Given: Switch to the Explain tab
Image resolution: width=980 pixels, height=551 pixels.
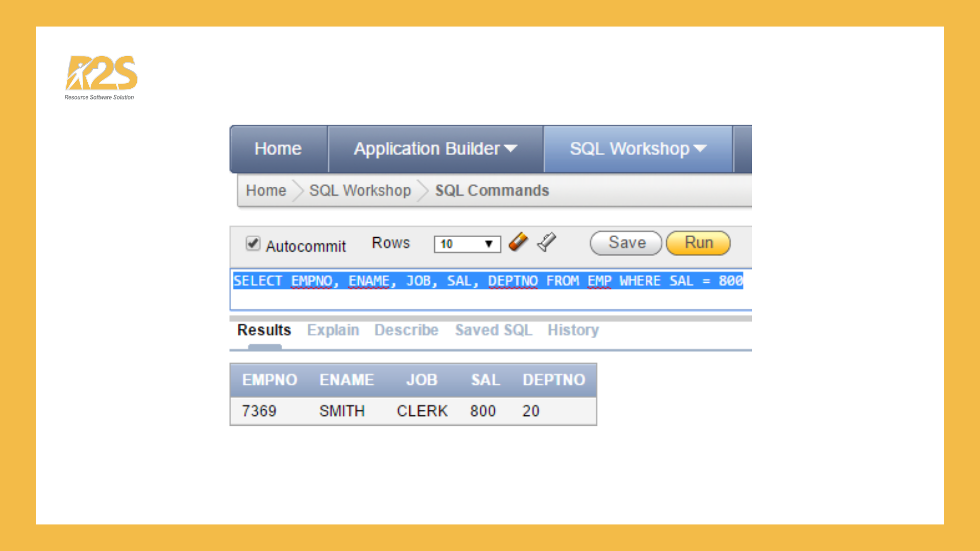Looking at the screenshot, I should 333,330.
